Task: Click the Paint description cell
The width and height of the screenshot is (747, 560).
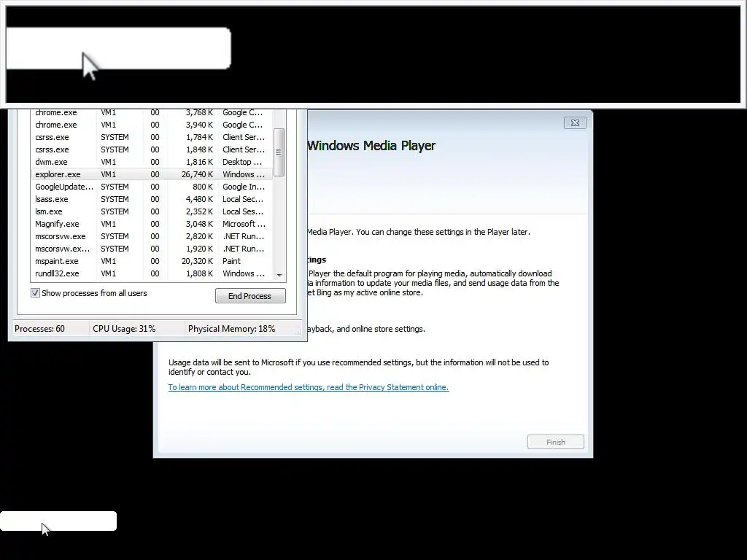Action: point(231,261)
